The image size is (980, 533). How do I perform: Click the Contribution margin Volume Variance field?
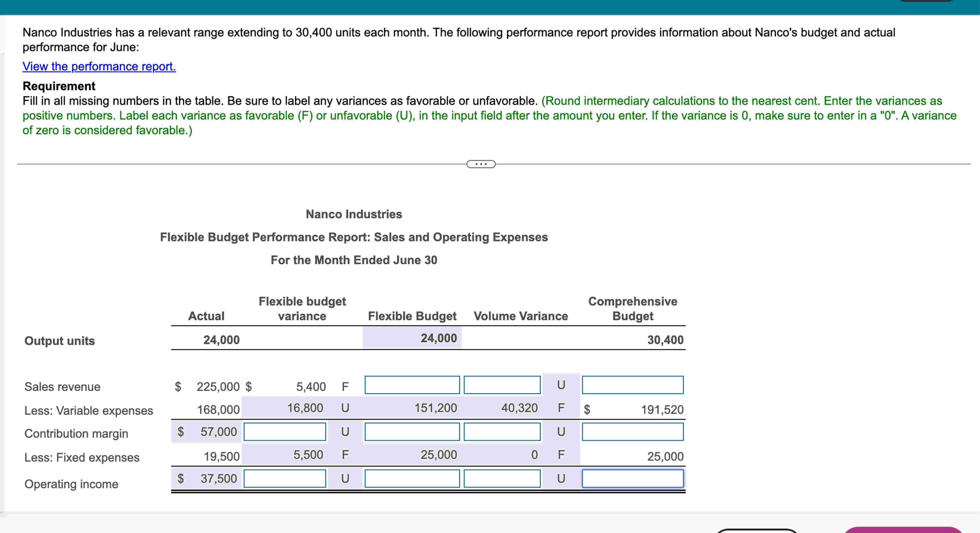coord(502,432)
